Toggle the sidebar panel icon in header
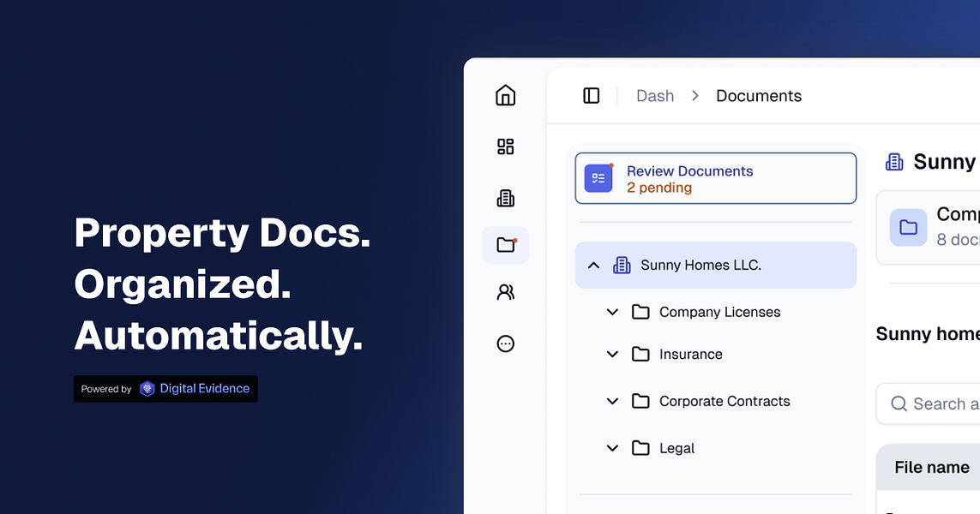This screenshot has height=514, width=980. [x=592, y=96]
